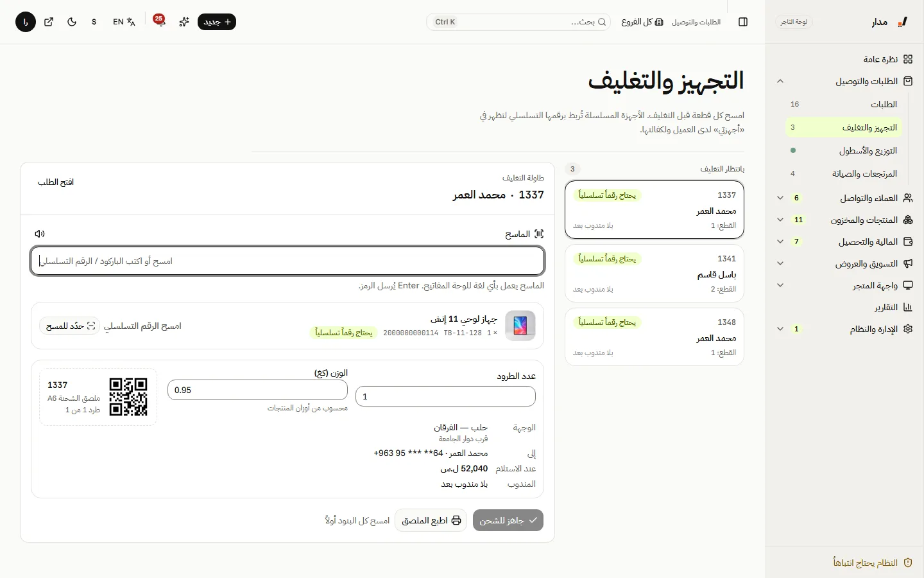Toggle dark mode moon icon

click(x=72, y=22)
